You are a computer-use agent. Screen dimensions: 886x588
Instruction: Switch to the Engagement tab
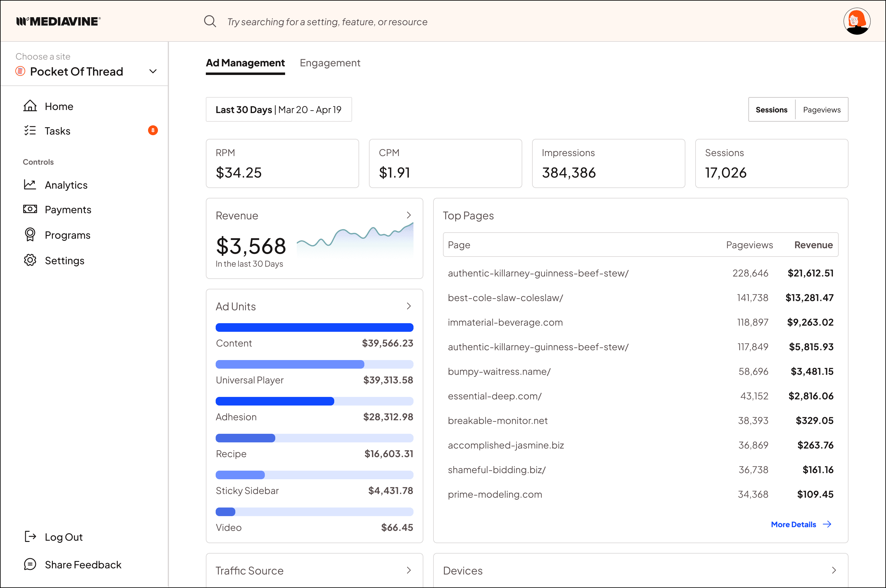click(330, 63)
